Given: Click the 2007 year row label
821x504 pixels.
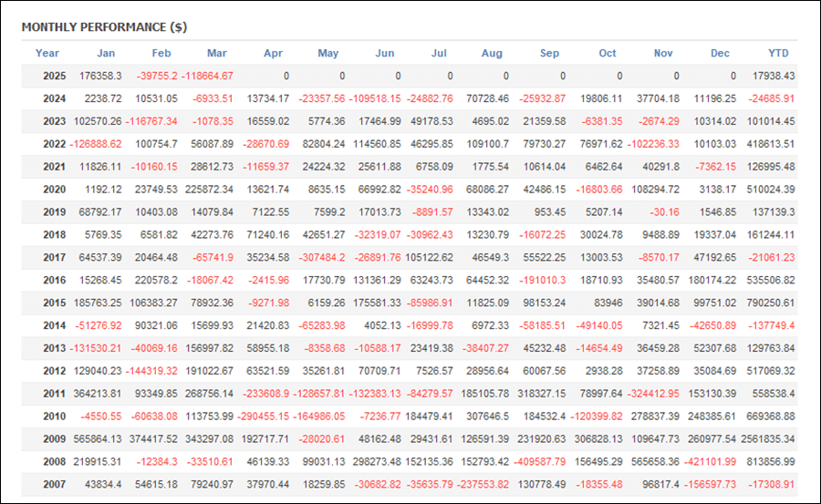Looking at the screenshot, I should click(x=55, y=485).
